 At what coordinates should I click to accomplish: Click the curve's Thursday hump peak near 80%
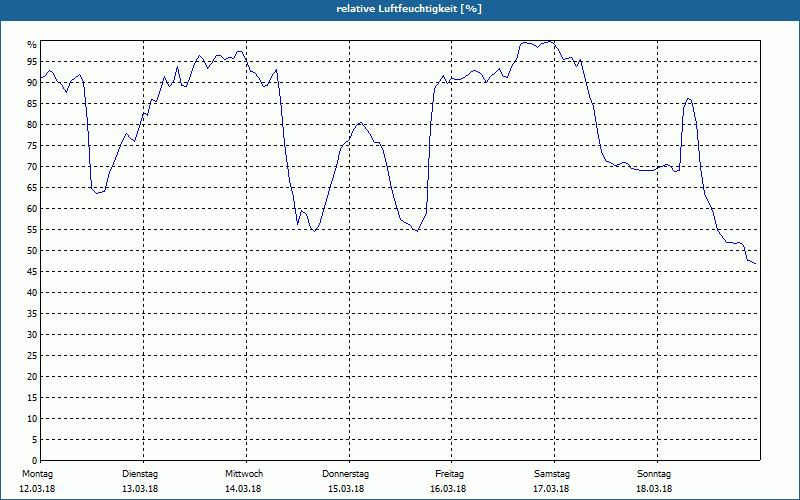pos(360,122)
